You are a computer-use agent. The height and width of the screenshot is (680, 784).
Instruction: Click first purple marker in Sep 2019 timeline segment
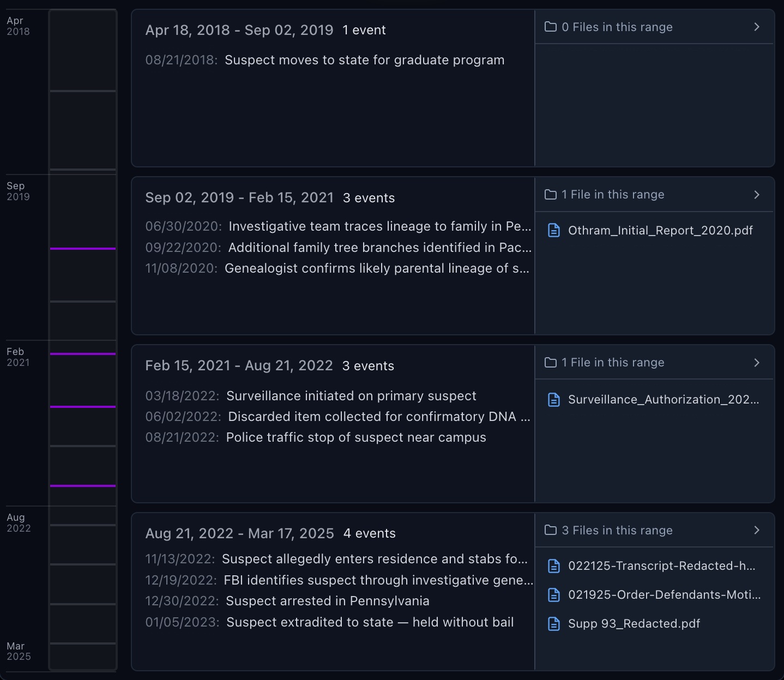pos(83,249)
